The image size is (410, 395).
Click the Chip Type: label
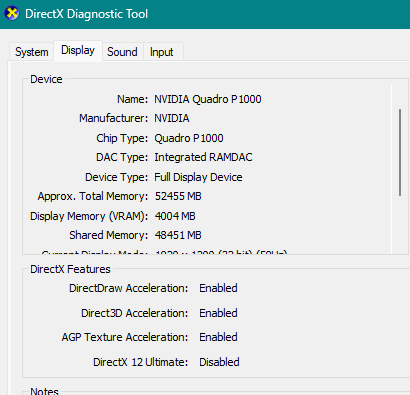(x=122, y=138)
